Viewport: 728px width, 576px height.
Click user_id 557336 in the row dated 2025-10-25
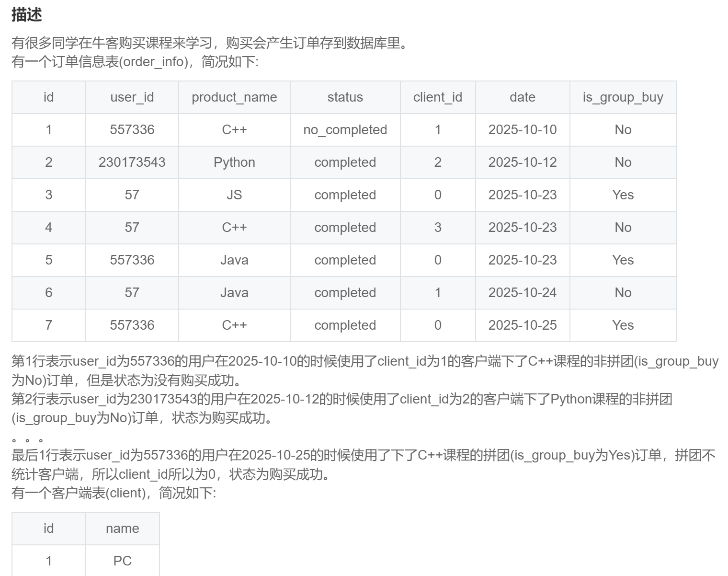coord(132,325)
